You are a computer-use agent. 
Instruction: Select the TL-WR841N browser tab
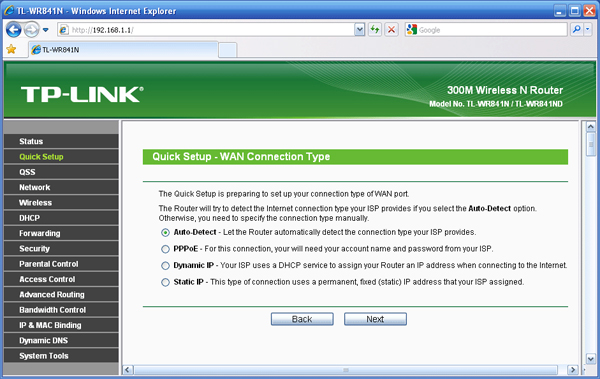point(123,49)
